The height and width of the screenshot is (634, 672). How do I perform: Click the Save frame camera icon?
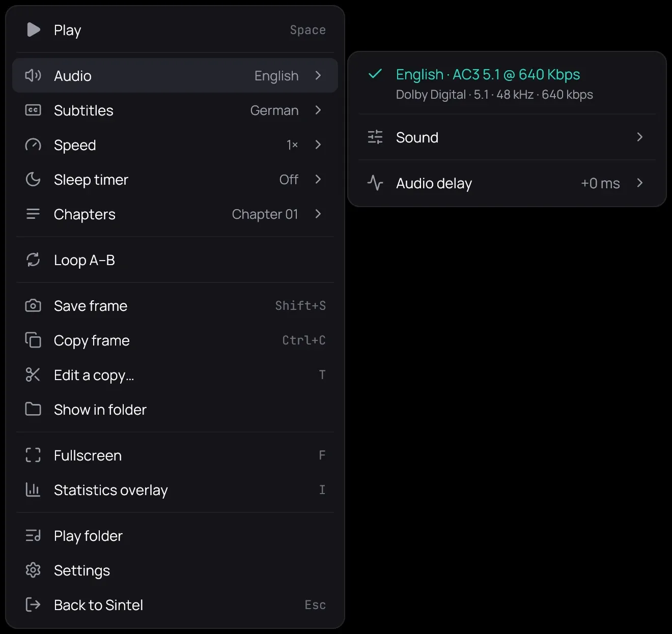click(x=33, y=305)
